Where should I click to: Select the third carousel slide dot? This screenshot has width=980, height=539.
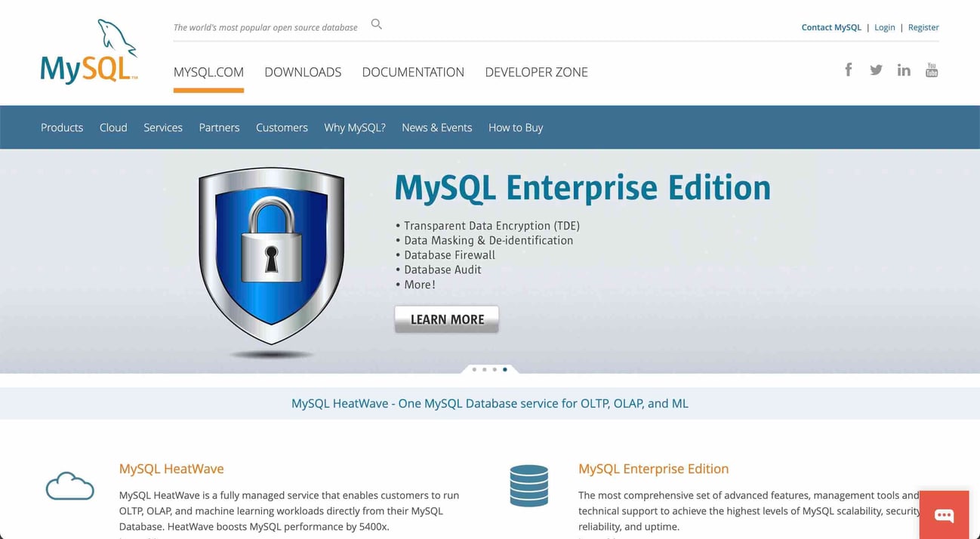(495, 370)
